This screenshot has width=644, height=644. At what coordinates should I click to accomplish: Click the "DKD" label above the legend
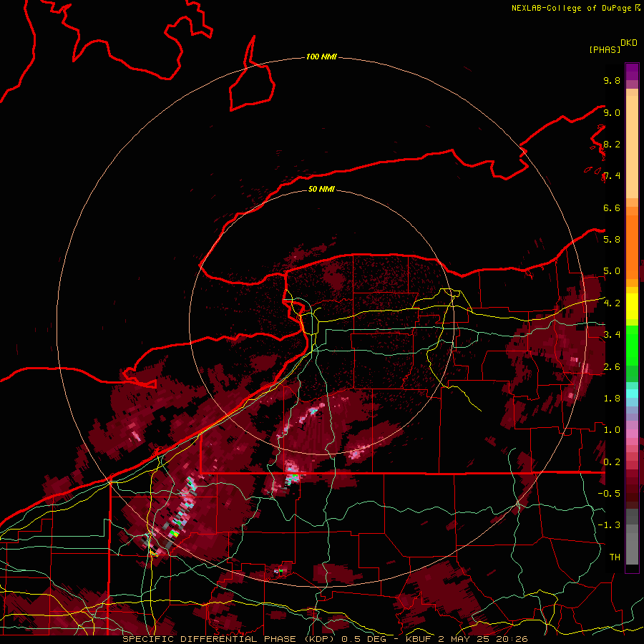click(629, 43)
